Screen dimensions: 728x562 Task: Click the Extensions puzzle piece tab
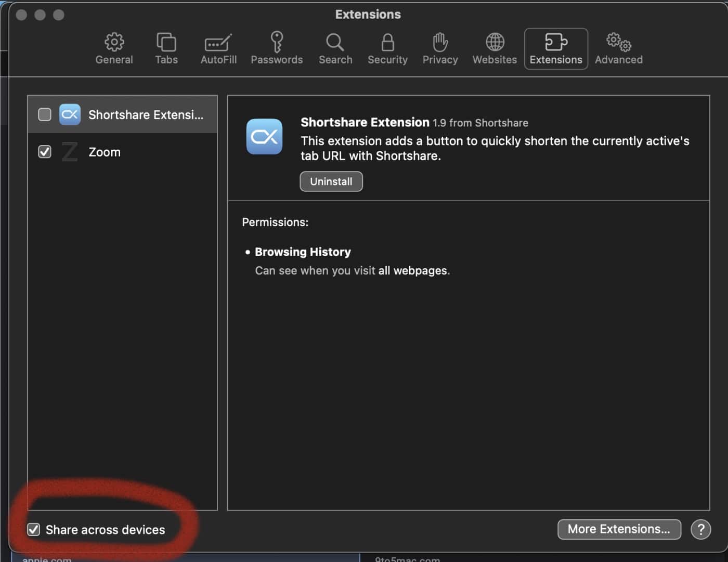pos(555,42)
